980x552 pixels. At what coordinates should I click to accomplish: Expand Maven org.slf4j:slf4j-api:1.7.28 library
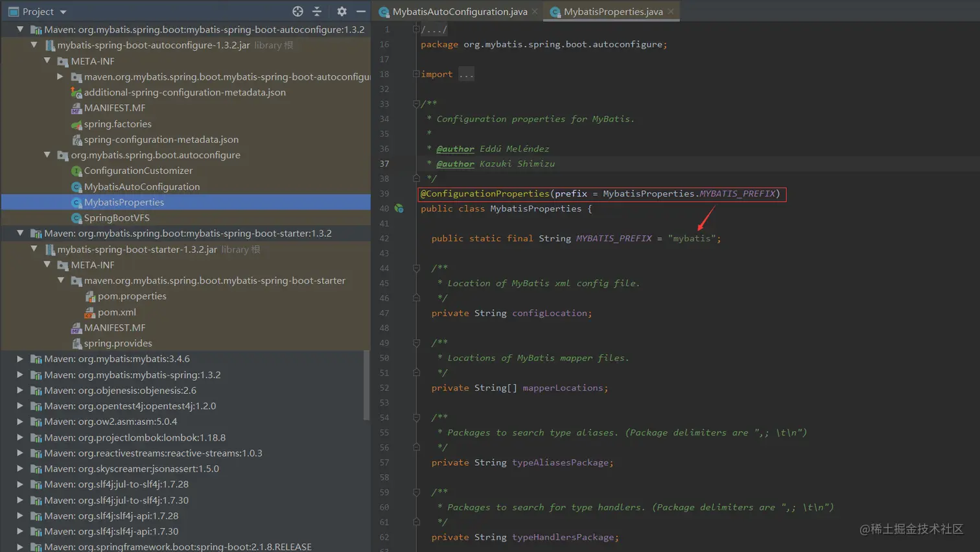[20, 516]
